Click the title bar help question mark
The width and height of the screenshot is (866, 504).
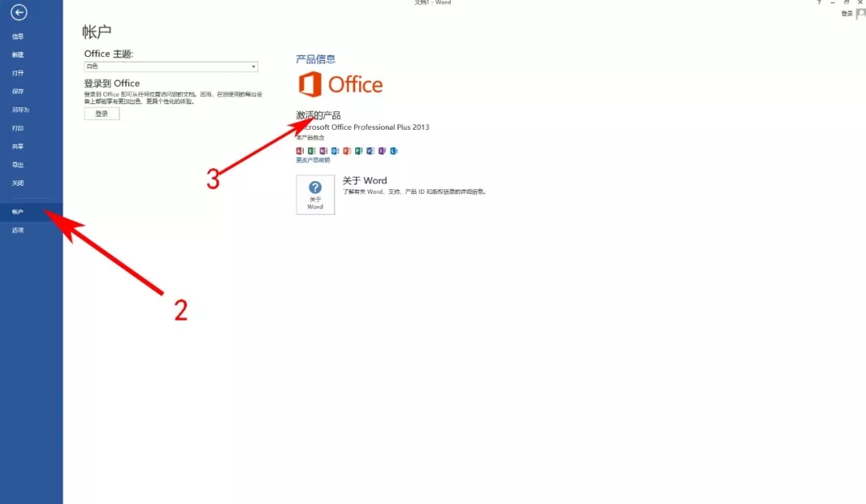pos(819,2)
